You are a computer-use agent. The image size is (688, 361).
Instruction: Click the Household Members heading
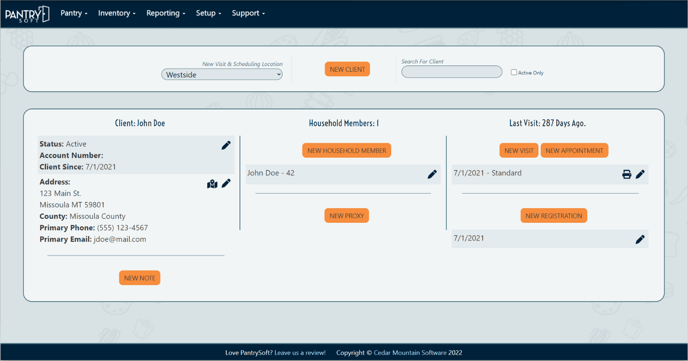point(344,123)
